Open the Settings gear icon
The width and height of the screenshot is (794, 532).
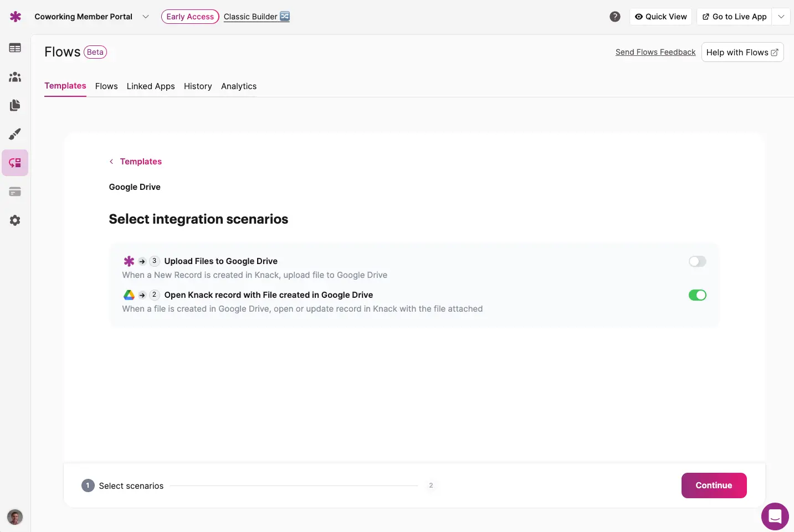[x=15, y=220]
